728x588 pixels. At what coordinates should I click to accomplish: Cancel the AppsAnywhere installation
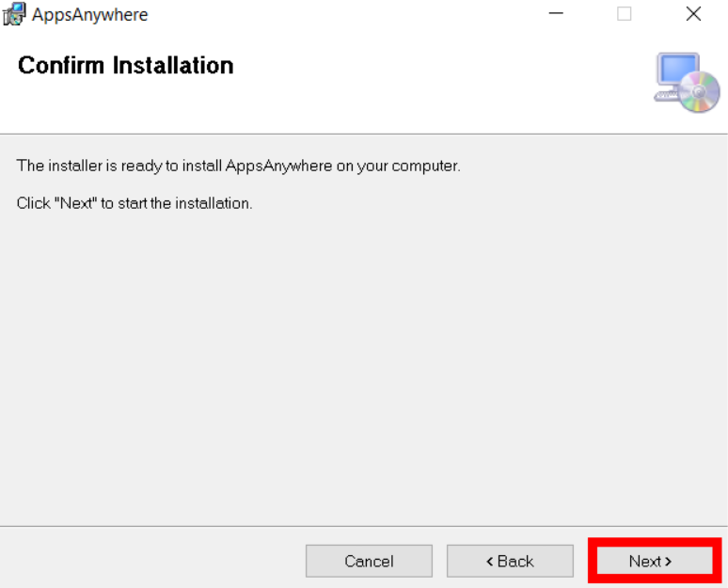point(369,561)
